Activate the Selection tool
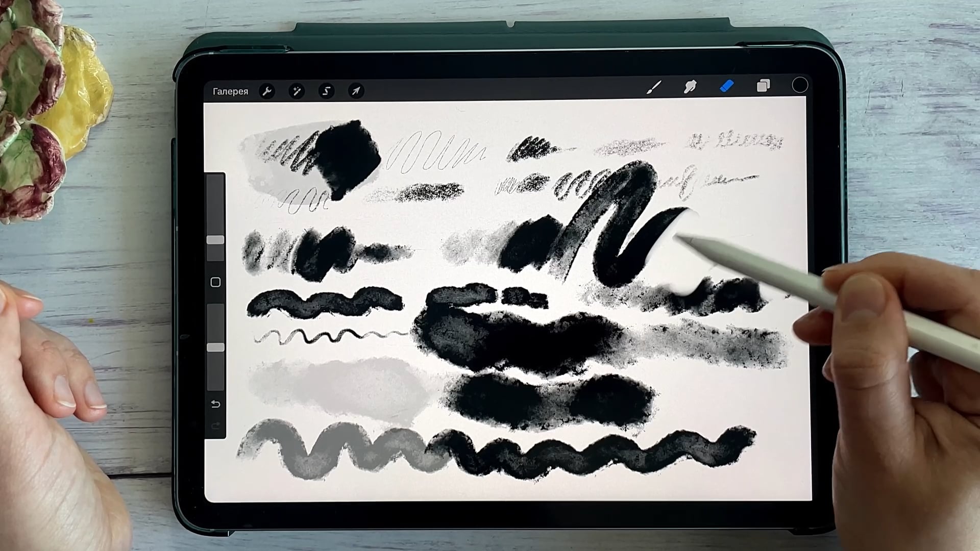The width and height of the screenshot is (980, 551). [326, 91]
